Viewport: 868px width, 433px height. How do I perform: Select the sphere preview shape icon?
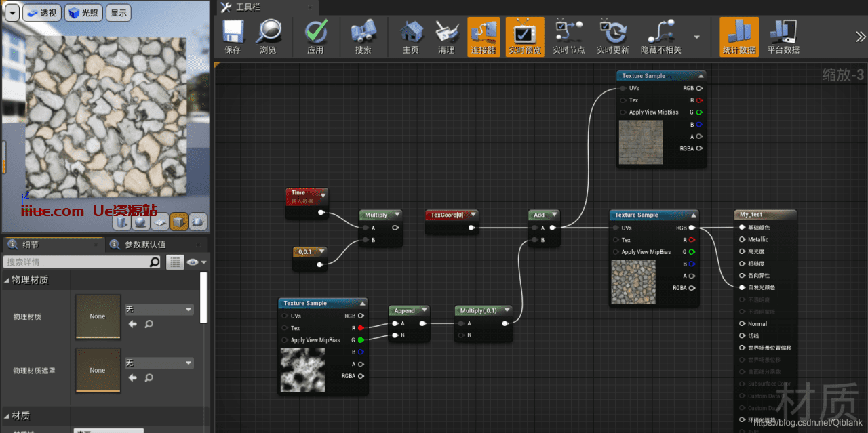140,222
